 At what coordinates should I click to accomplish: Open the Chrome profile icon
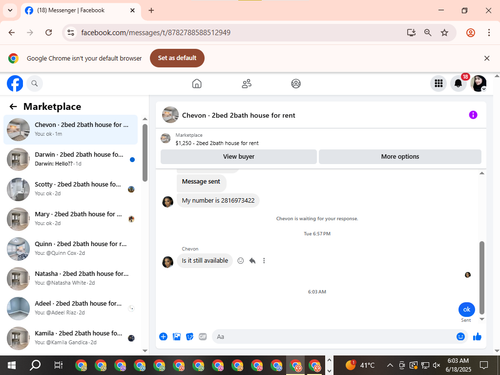[x=470, y=33]
